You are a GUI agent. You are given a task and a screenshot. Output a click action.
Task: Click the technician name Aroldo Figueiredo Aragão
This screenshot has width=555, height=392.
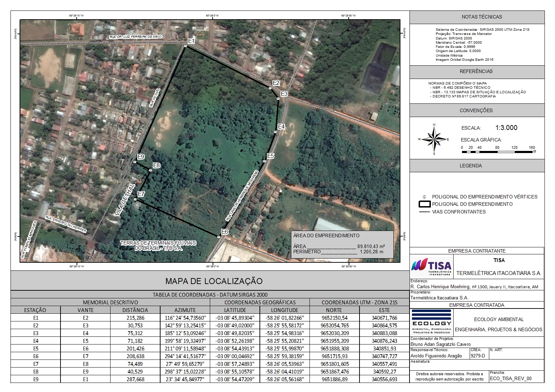coord(436,356)
